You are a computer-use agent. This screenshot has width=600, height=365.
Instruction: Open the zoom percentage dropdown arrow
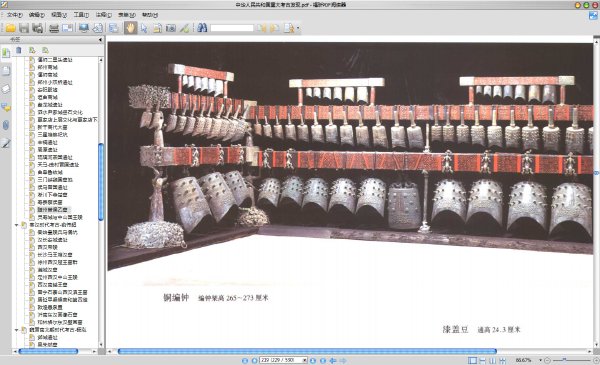click(x=540, y=360)
